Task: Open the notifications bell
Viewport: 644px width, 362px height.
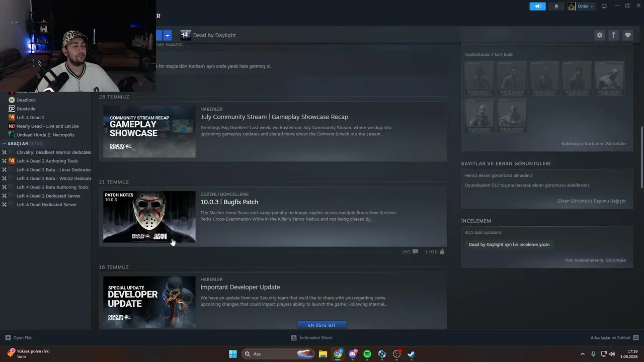Action: pos(556,6)
